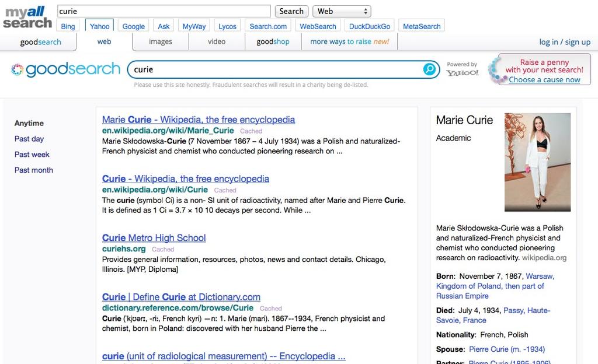Click the Powered by Yahoo logo
Viewport: 598px width, 364px height.
[463, 69]
